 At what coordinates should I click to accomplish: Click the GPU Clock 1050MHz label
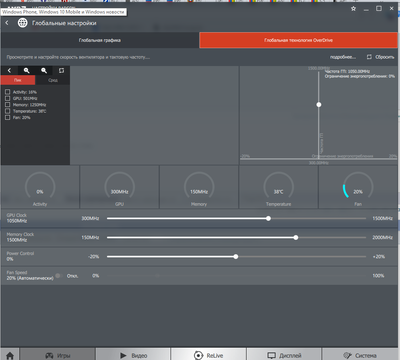tap(17, 218)
